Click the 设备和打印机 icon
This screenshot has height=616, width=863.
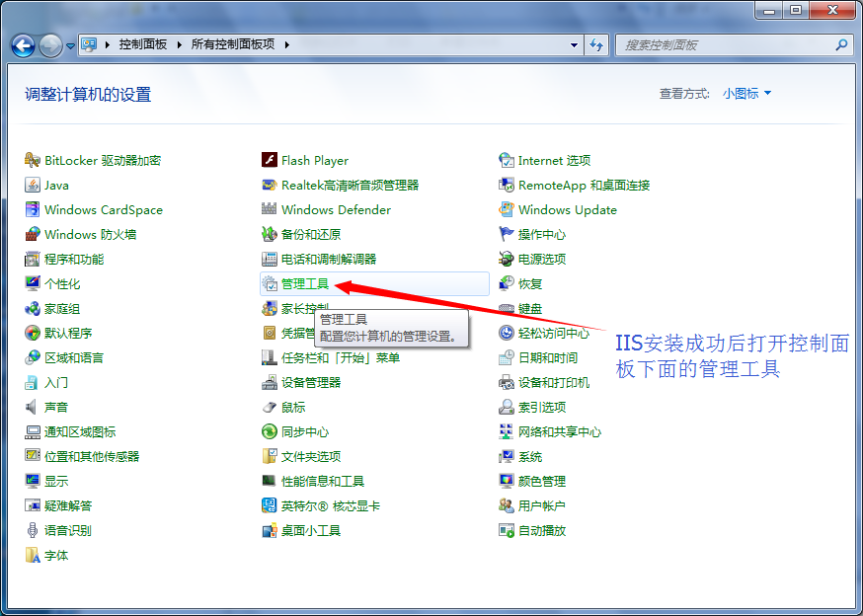click(x=506, y=383)
